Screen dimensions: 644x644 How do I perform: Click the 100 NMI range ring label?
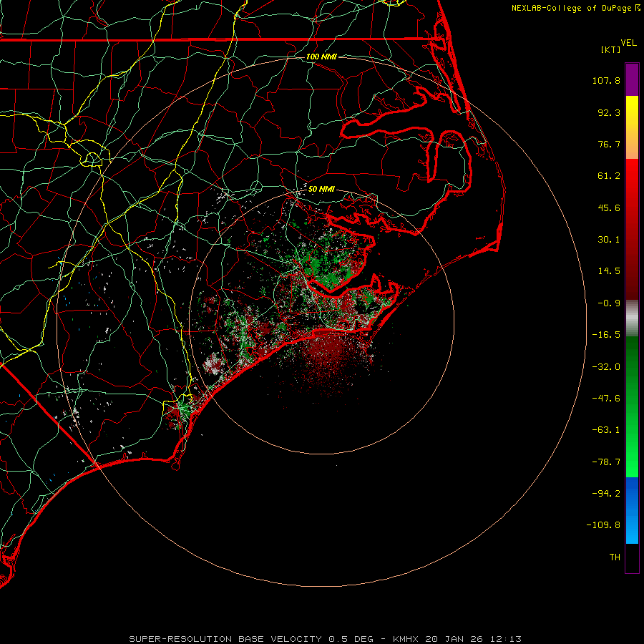[x=321, y=57]
